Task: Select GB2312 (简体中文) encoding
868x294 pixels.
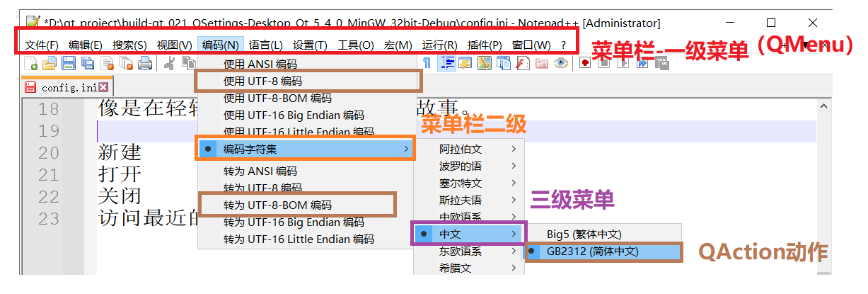Action: click(x=603, y=251)
